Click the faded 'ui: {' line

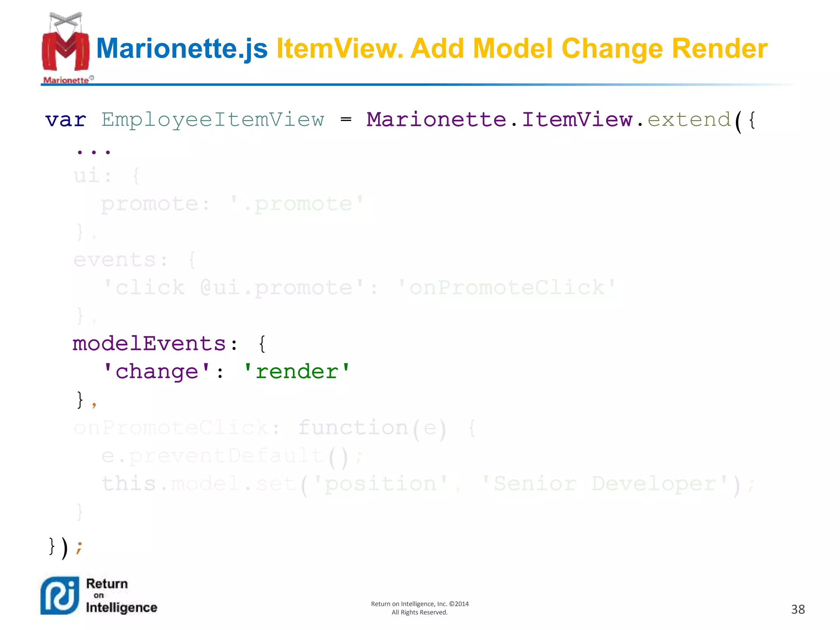click(x=107, y=176)
